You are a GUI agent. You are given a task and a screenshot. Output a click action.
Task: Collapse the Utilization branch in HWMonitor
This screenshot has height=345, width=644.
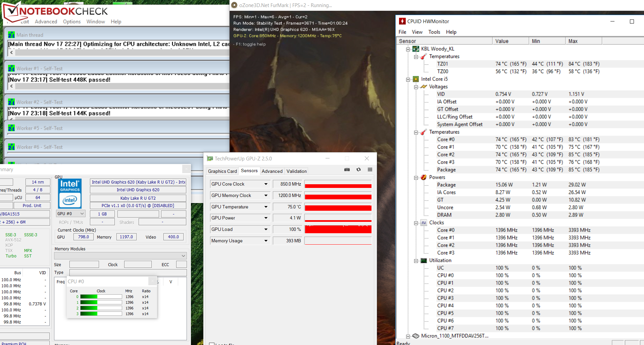click(416, 261)
